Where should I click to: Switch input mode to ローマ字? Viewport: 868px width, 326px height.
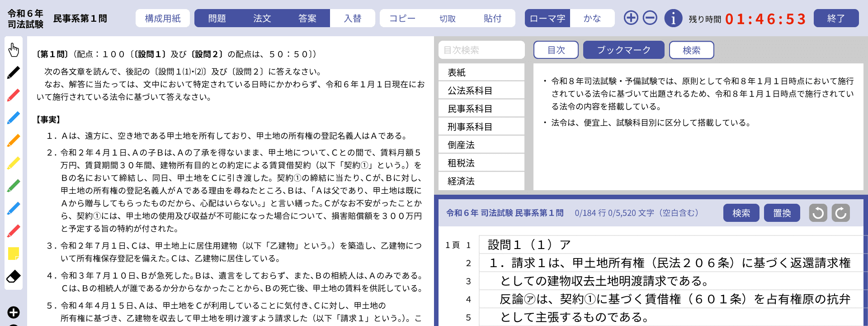547,18
